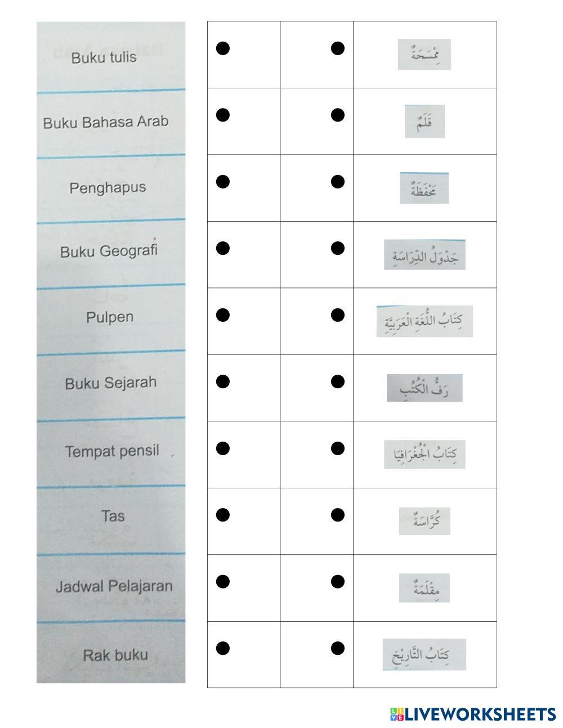Click the Arabic word image جدول الدراسة

pyautogui.click(x=425, y=255)
